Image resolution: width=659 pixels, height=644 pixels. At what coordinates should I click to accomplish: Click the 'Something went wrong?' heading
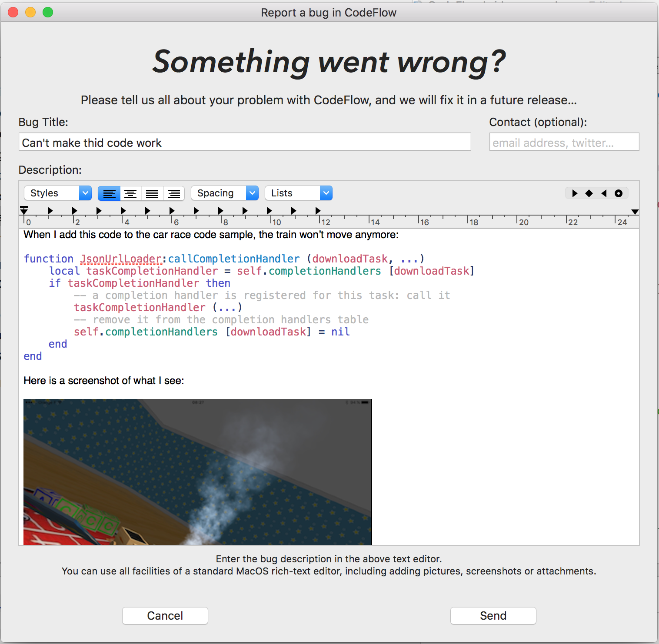[329, 61]
